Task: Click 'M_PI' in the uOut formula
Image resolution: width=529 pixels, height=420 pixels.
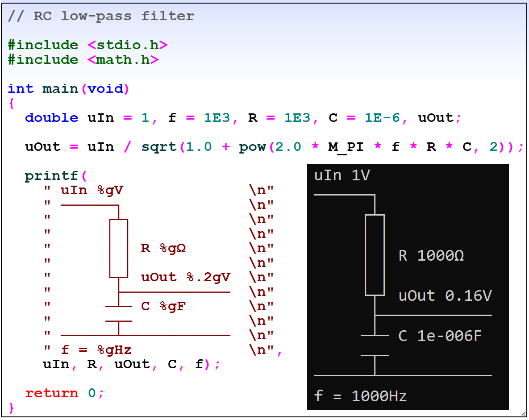Action: click(346, 147)
